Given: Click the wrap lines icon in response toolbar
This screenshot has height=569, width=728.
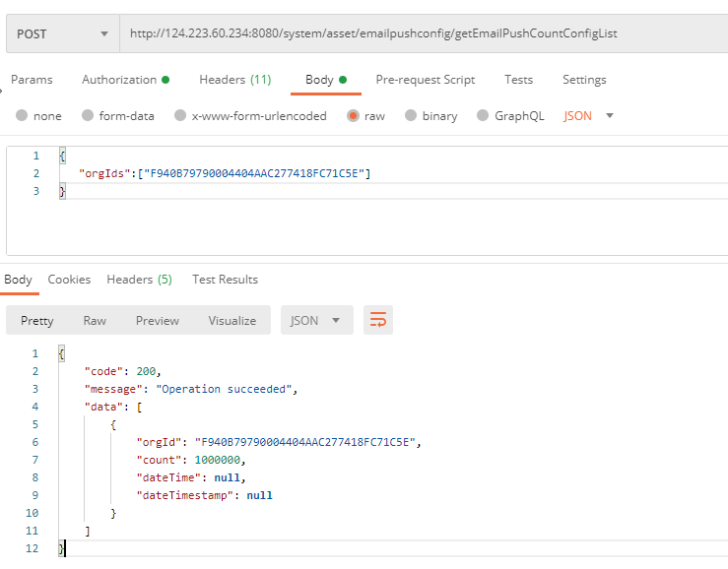Looking at the screenshot, I should [x=377, y=320].
